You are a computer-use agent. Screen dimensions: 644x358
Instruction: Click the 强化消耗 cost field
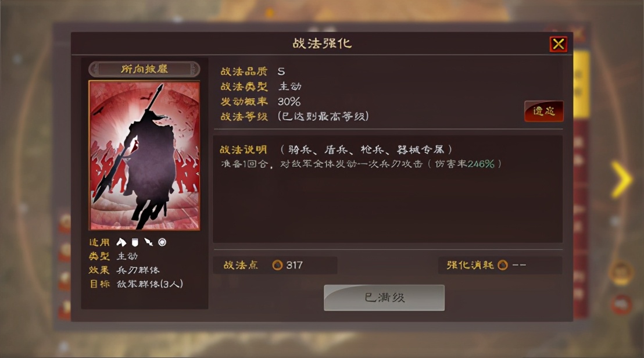500,265
